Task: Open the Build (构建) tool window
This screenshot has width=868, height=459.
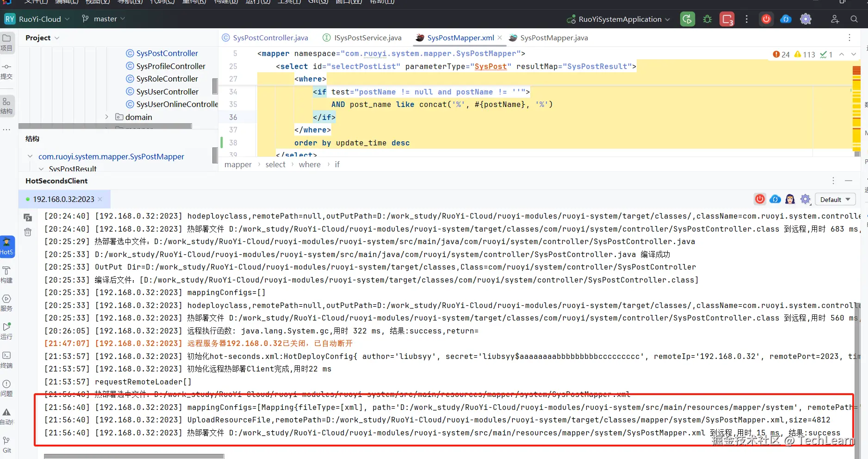Action: click(6, 275)
